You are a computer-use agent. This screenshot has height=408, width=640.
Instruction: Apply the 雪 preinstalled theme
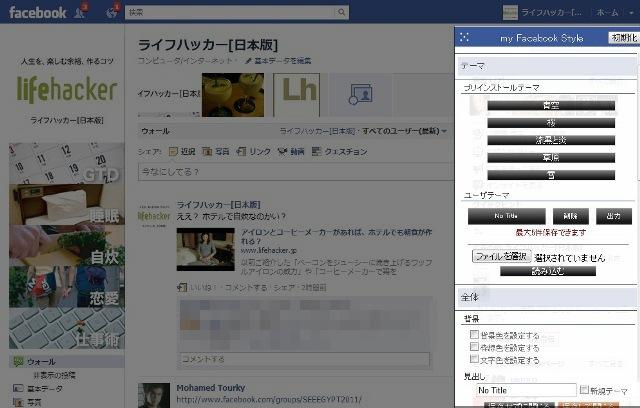coord(551,175)
